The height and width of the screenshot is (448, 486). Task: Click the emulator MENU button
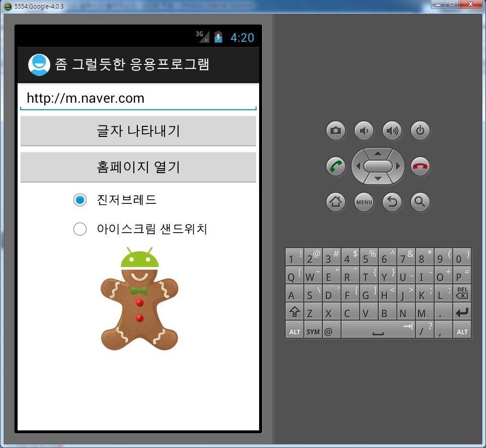(x=364, y=202)
